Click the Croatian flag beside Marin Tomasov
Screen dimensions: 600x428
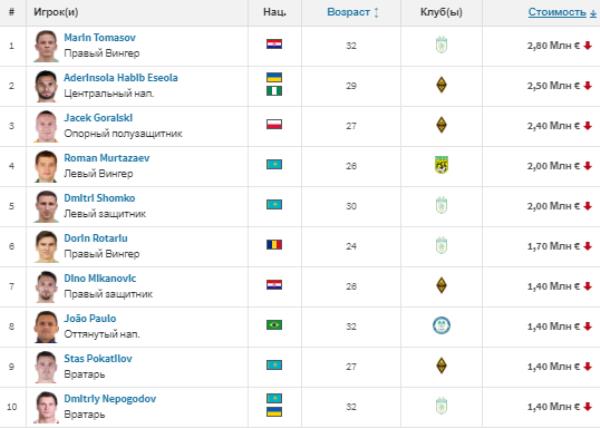tap(274, 45)
